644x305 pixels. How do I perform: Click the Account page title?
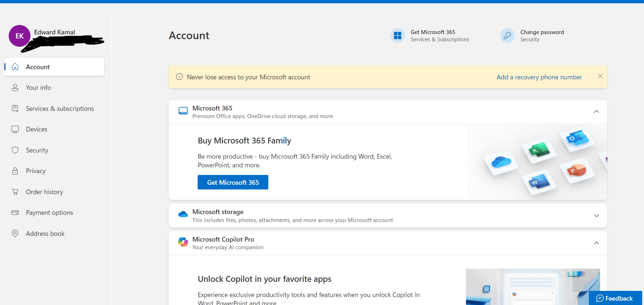[189, 35]
